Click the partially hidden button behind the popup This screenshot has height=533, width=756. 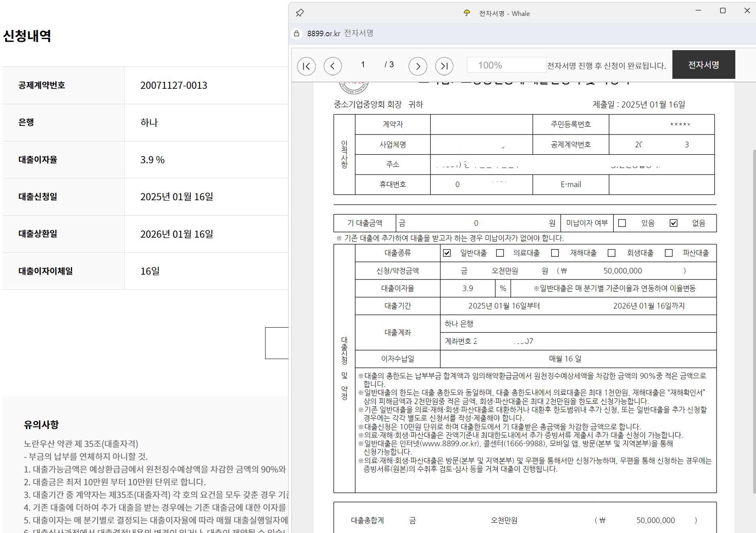(x=277, y=343)
